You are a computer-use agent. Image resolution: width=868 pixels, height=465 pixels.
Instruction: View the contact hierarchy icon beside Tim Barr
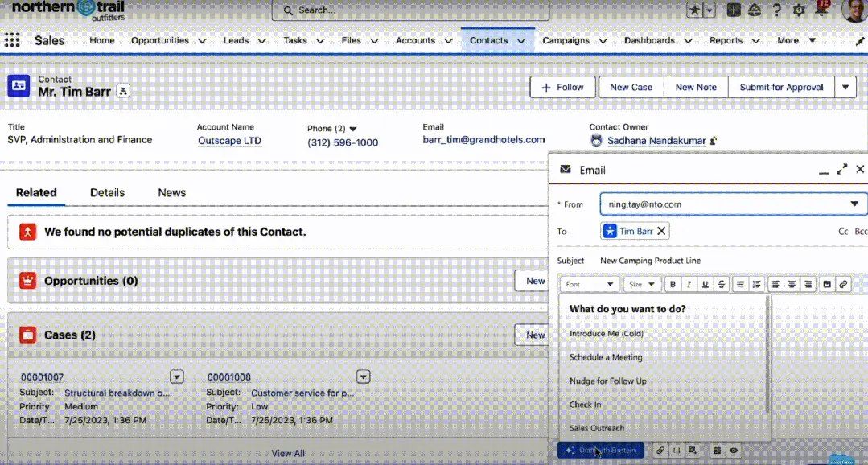(123, 92)
